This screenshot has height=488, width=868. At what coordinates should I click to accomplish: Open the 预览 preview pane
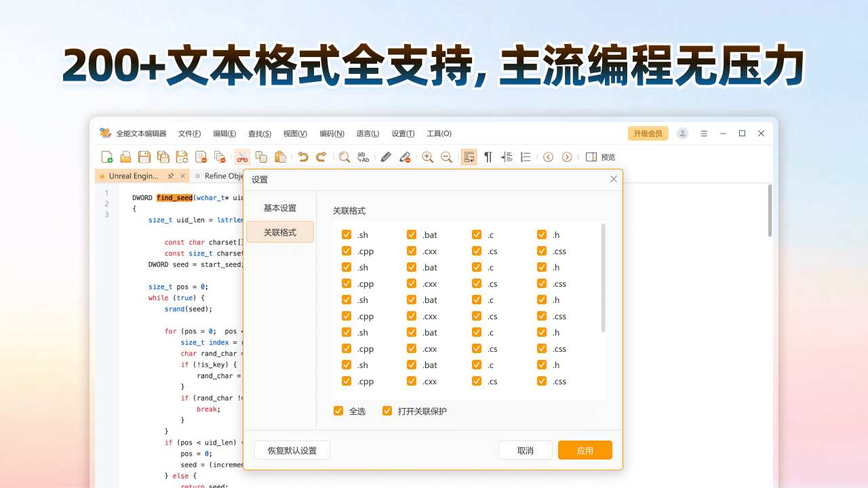pyautogui.click(x=597, y=157)
